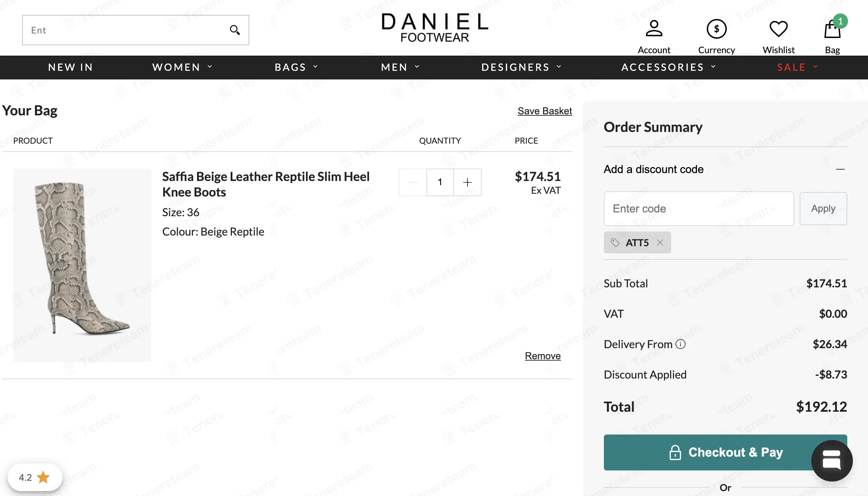Viewport: 868px width, 496px height.
Task: Increase boot quantity with plus button
Action: 467,182
